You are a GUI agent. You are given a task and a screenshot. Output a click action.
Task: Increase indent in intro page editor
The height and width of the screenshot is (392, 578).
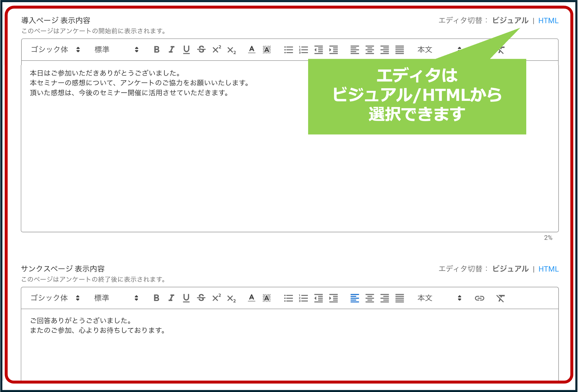[333, 50]
